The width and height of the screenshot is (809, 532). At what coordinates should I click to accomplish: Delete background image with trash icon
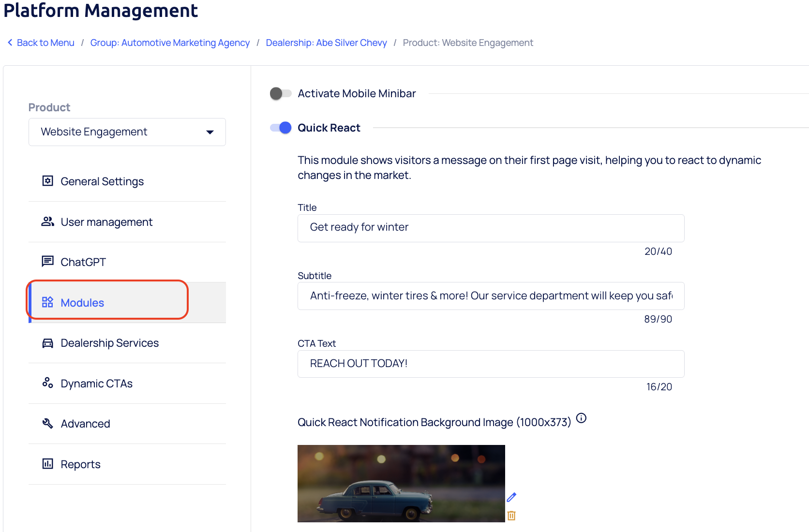(511, 516)
